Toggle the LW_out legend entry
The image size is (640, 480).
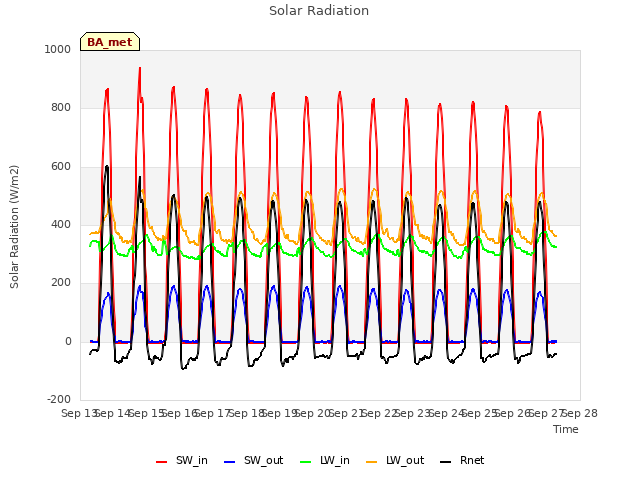point(395,461)
